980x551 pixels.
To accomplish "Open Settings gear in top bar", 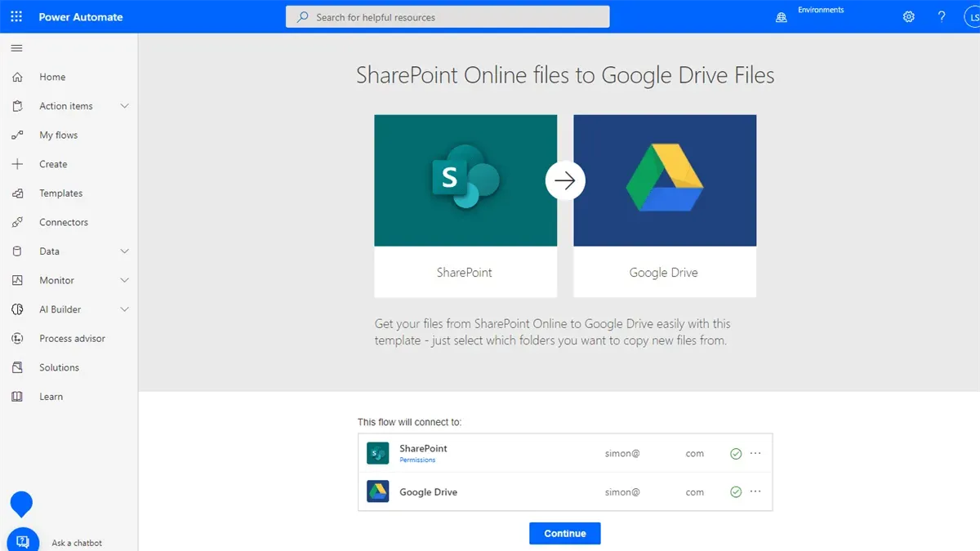I will tap(909, 16).
